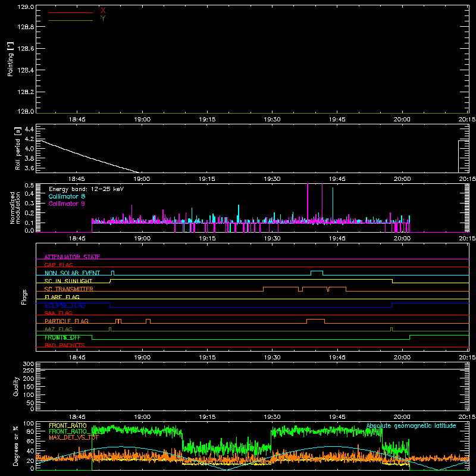The image size is (476, 476).
Task: Click 'Absolute geomagnetic latitude' legend text
Action: coord(411,425)
